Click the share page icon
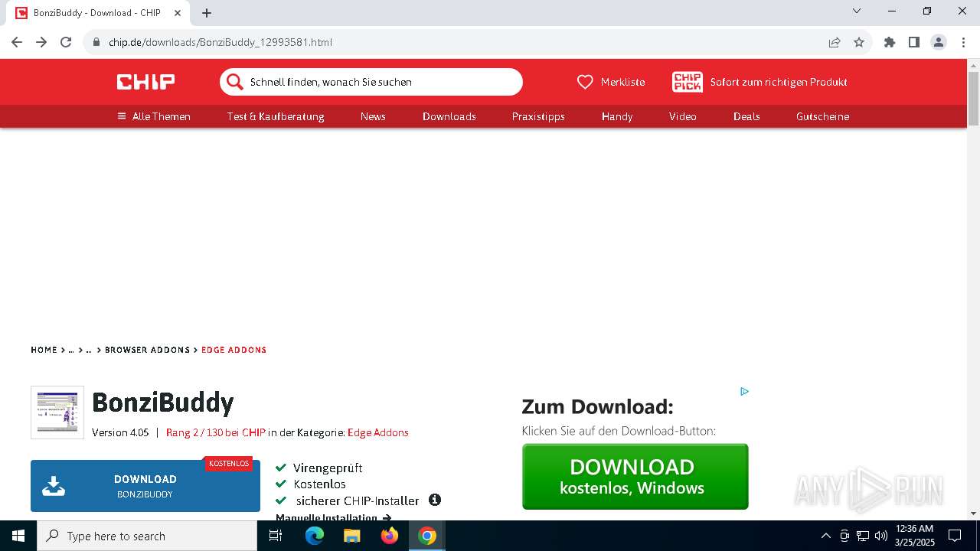The width and height of the screenshot is (980, 551). [835, 42]
